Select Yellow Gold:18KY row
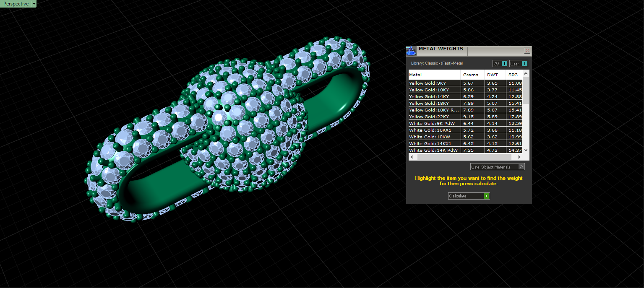 pyautogui.click(x=466, y=103)
